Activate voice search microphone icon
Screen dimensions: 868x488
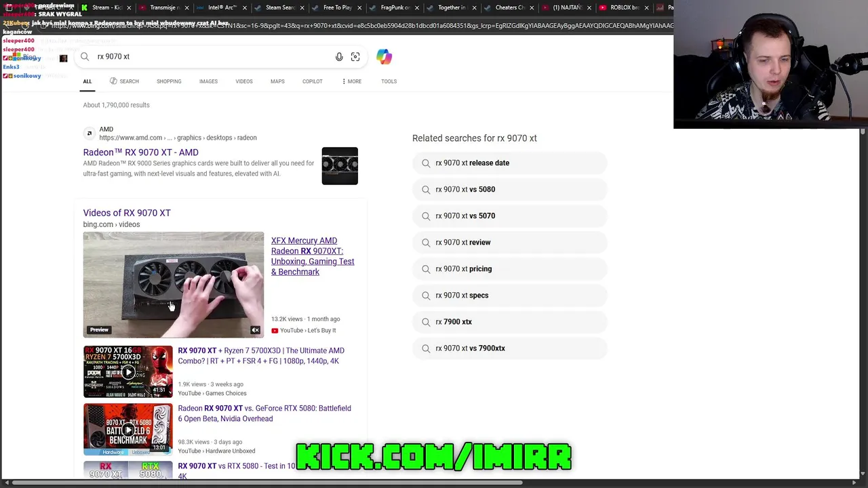339,57
